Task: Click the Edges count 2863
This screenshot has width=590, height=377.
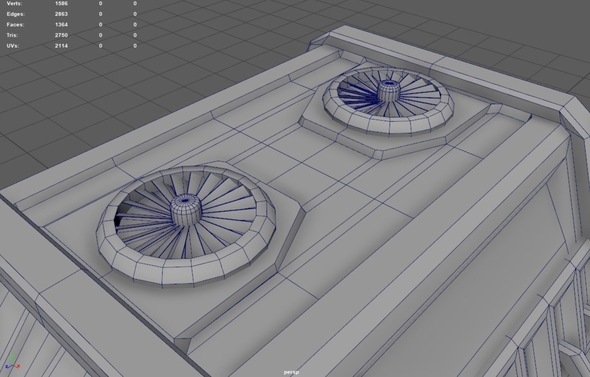Action: pyautogui.click(x=61, y=14)
